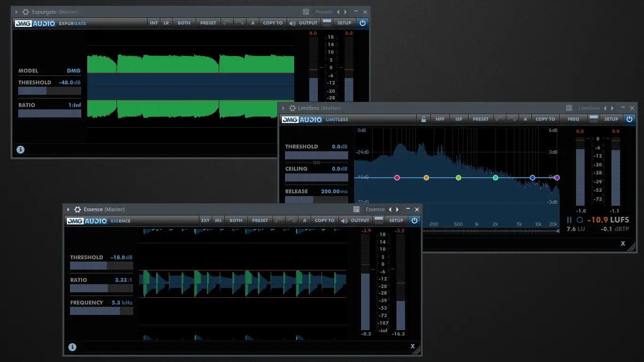644x362 pixels.
Task: Click the Limitless lock icon
Action: point(424,119)
